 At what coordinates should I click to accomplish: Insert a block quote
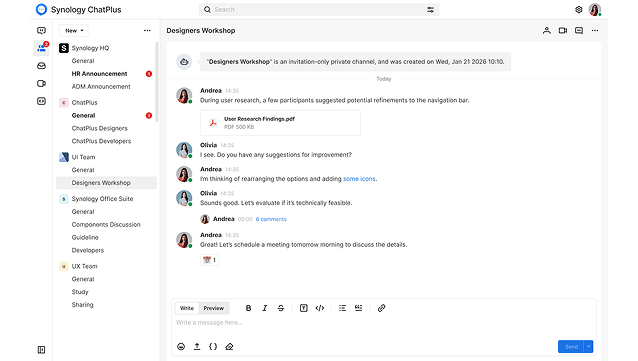pyautogui.click(x=358, y=308)
